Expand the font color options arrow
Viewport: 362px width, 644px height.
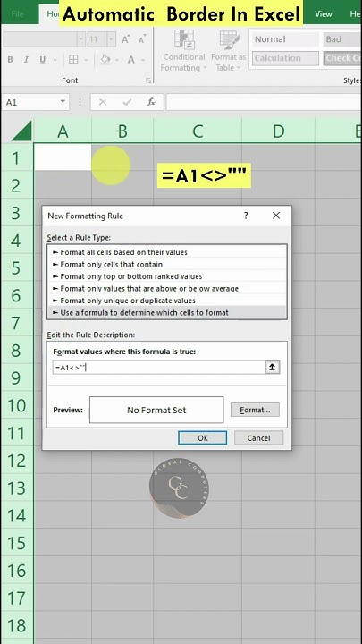[143, 60]
